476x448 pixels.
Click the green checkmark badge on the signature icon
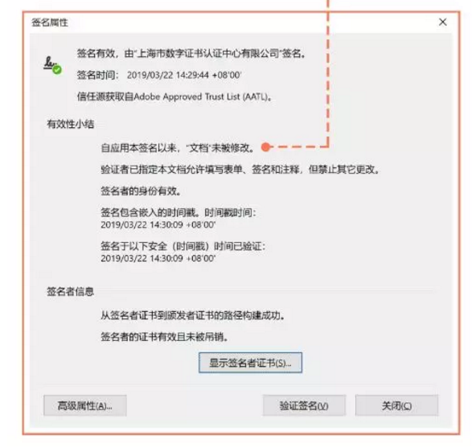pos(57,70)
